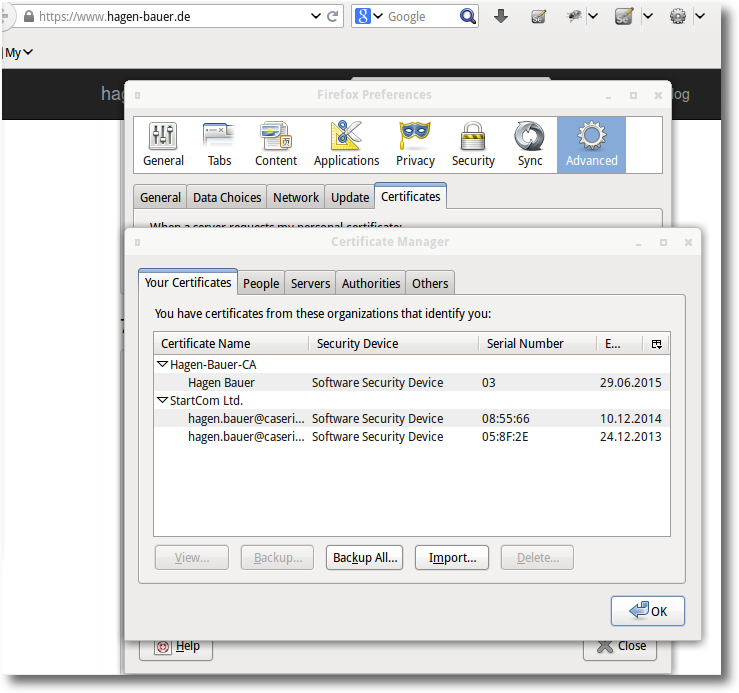Sort by the Certificate Name column header
This screenshot has width=739, height=693.
click(x=231, y=344)
